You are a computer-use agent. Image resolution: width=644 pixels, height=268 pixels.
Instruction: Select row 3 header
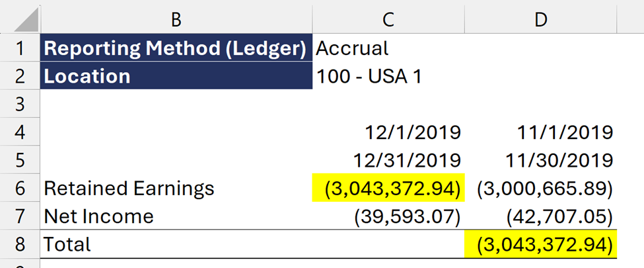pyautogui.click(x=20, y=104)
